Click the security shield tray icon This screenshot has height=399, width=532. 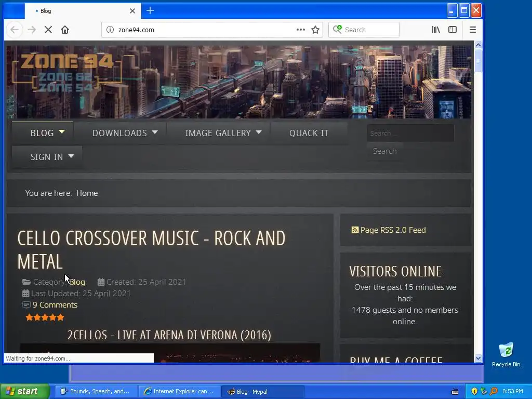[x=474, y=391]
